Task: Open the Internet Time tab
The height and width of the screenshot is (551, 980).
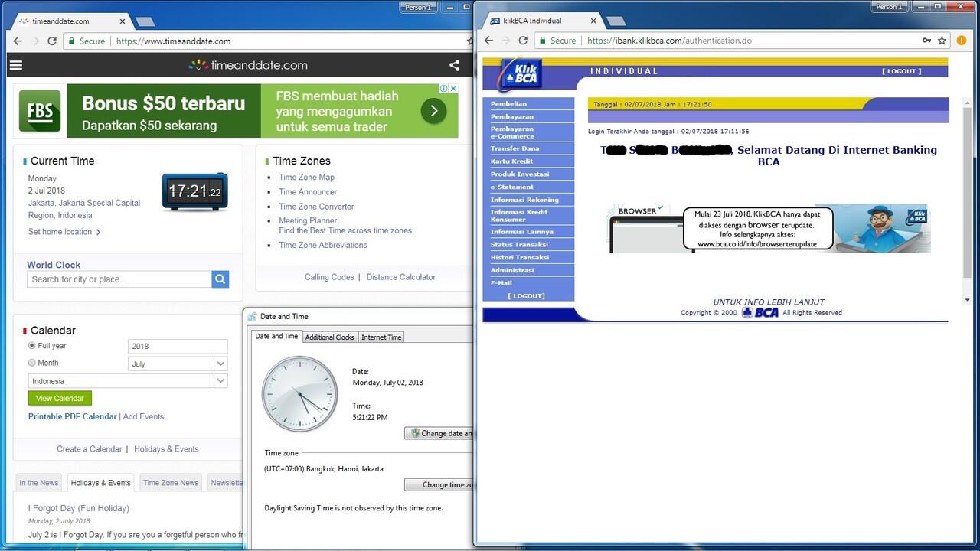Action: [381, 337]
